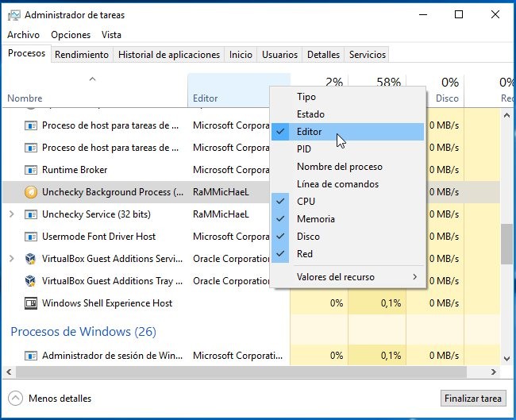Click VirtualBox Guest Additions Tray icon
This screenshot has width=516, height=420.
[x=31, y=281]
